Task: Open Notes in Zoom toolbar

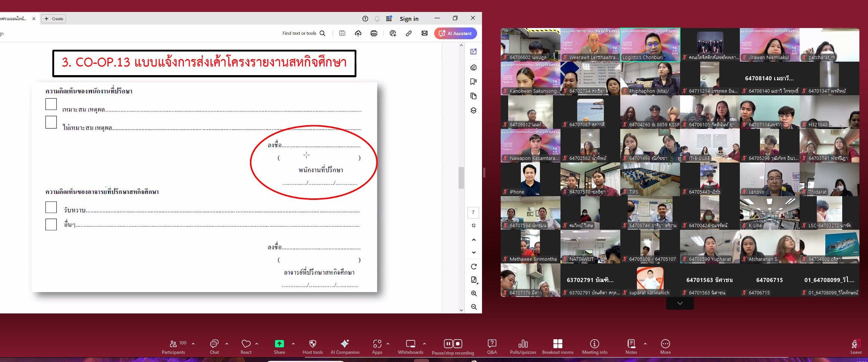Action: 631,347
